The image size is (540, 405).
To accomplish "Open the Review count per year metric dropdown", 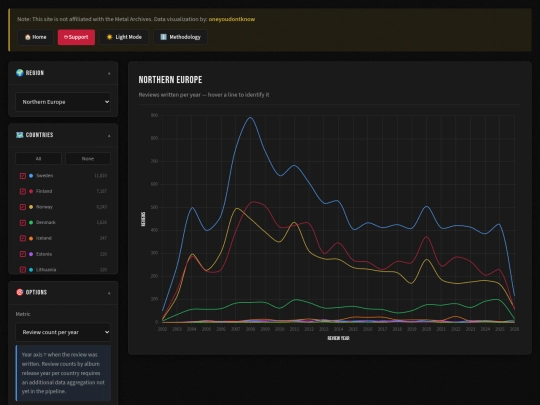I will tap(63, 332).
